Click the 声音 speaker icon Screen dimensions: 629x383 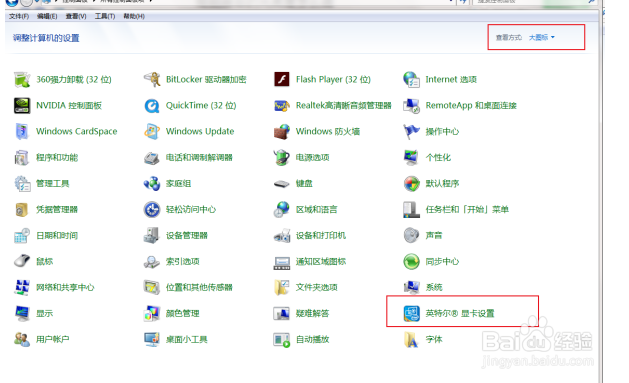(412, 236)
